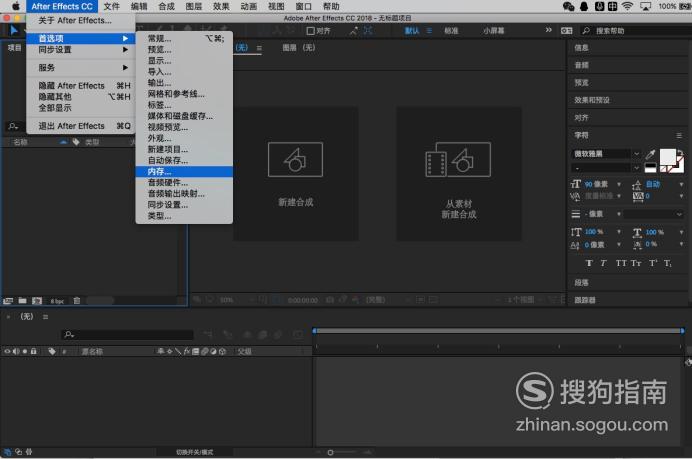Set colors to black and white icon
Viewport: 692px width, 459px height.
650,168
